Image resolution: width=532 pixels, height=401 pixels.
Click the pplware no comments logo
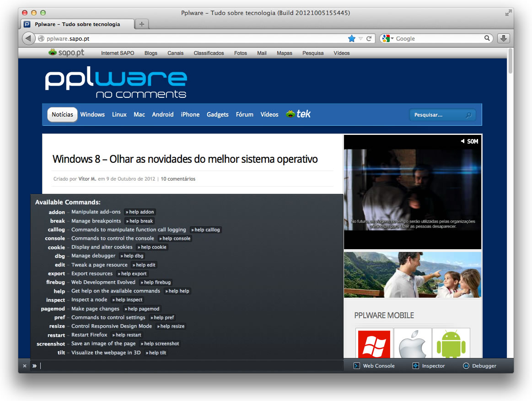coord(116,82)
